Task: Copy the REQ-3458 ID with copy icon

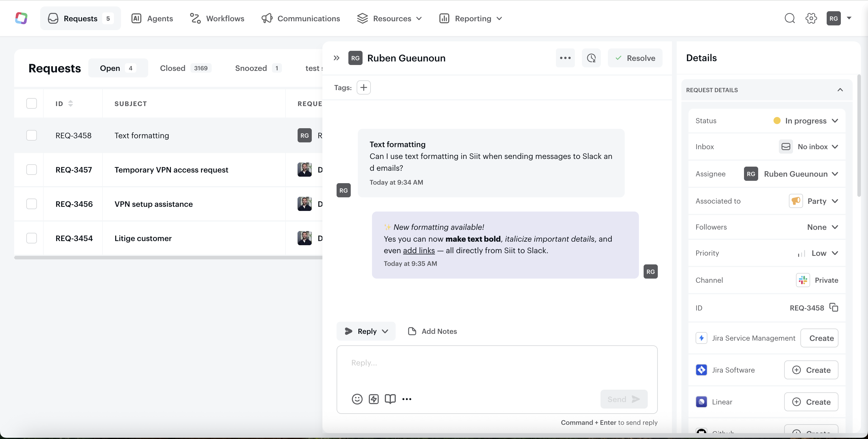Action: [x=834, y=308]
